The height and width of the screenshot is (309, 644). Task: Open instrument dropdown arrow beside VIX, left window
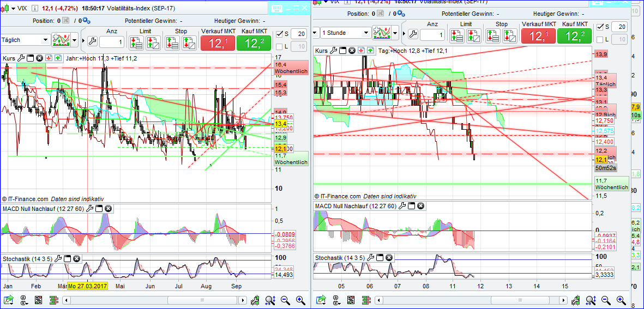click(x=13, y=8)
